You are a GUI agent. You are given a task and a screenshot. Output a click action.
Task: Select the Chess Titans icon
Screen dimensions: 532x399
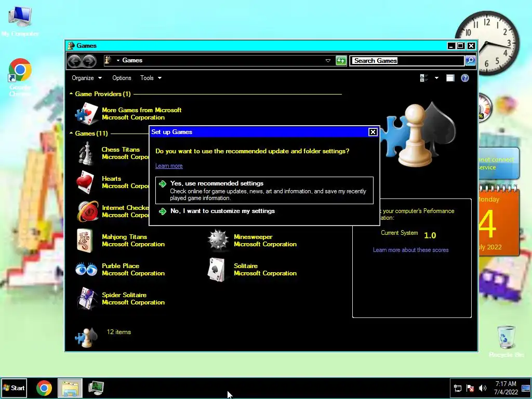click(x=86, y=153)
